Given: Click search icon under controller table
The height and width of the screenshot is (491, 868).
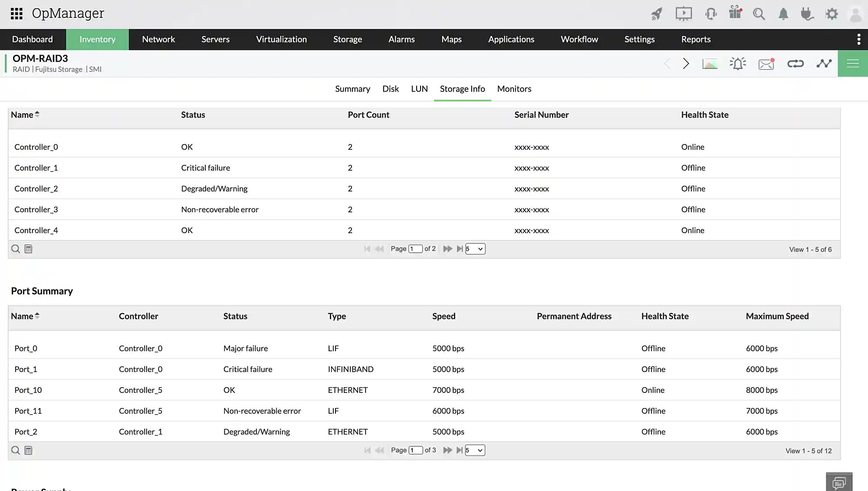Looking at the screenshot, I should pos(16,249).
